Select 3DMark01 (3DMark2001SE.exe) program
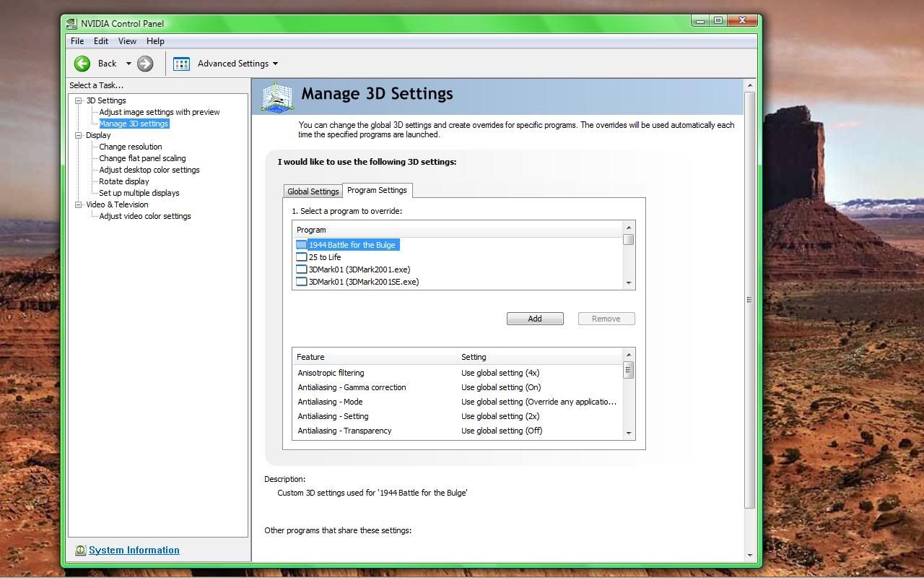The image size is (924, 578). (364, 282)
